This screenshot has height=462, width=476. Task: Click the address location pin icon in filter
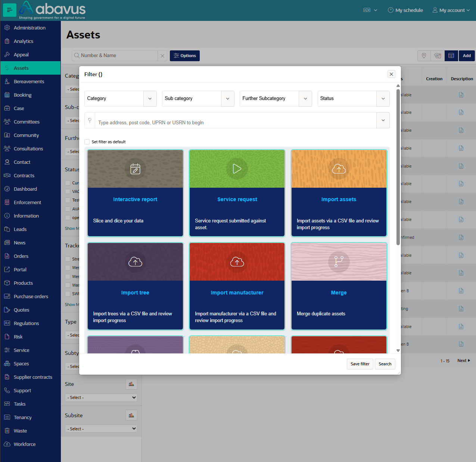[x=90, y=120]
